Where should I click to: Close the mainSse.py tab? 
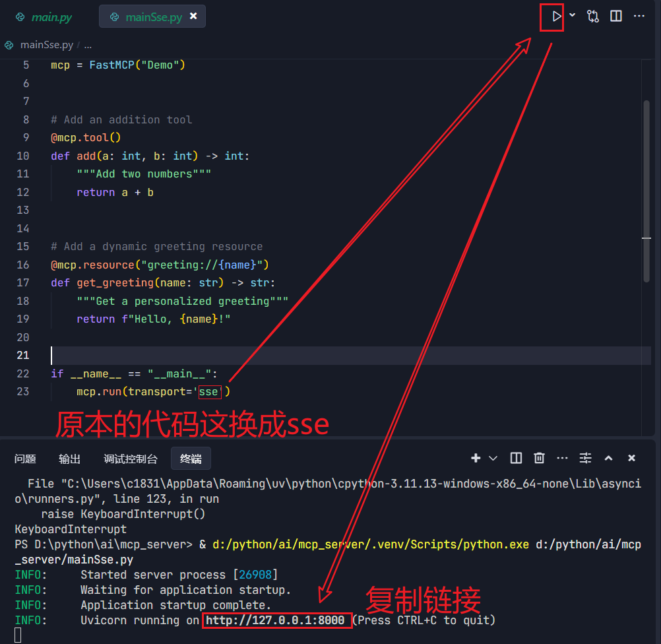(x=193, y=16)
